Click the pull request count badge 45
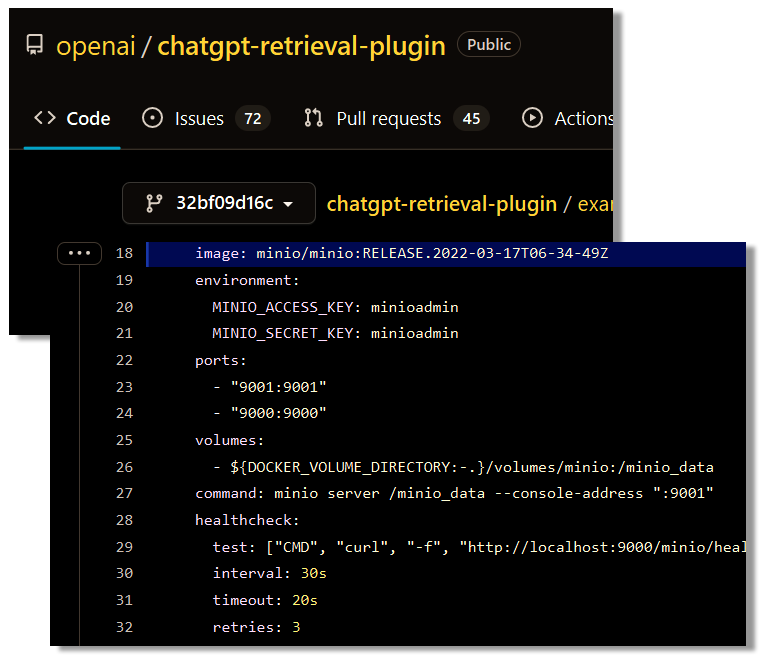This screenshot has width=765, height=658. click(x=471, y=119)
